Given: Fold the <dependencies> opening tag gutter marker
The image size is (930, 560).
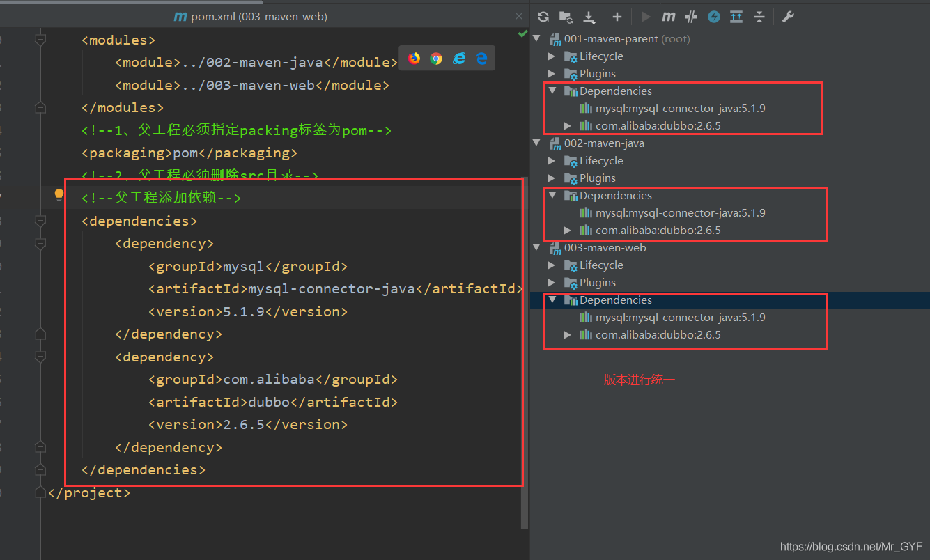Looking at the screenshot, I should [x=40, y=221].
